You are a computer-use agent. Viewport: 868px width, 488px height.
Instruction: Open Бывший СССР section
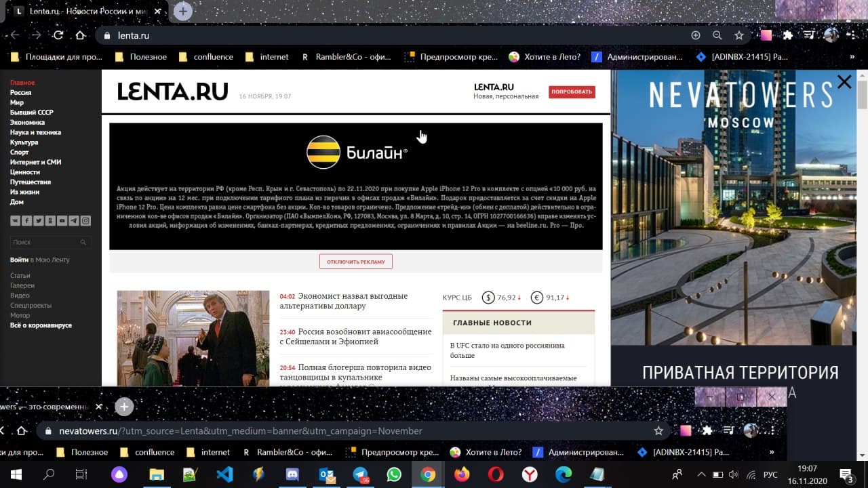(x=32, y=113)
